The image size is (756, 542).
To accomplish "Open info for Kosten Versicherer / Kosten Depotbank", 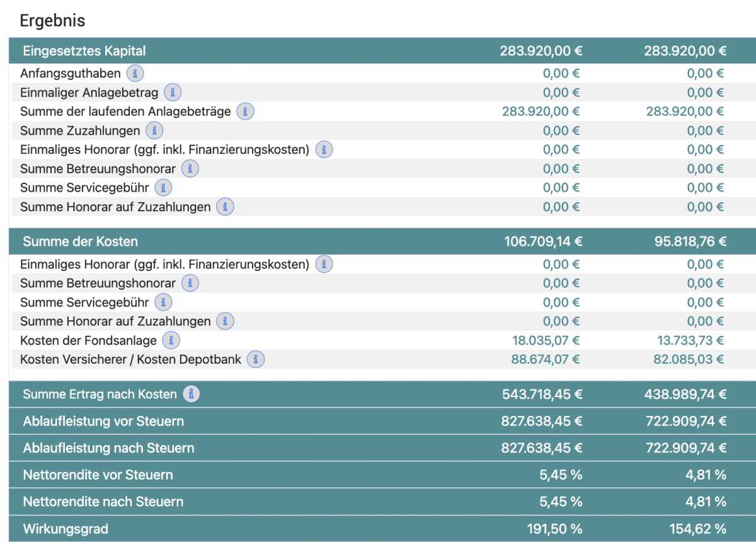I will (x=256, y=360).
